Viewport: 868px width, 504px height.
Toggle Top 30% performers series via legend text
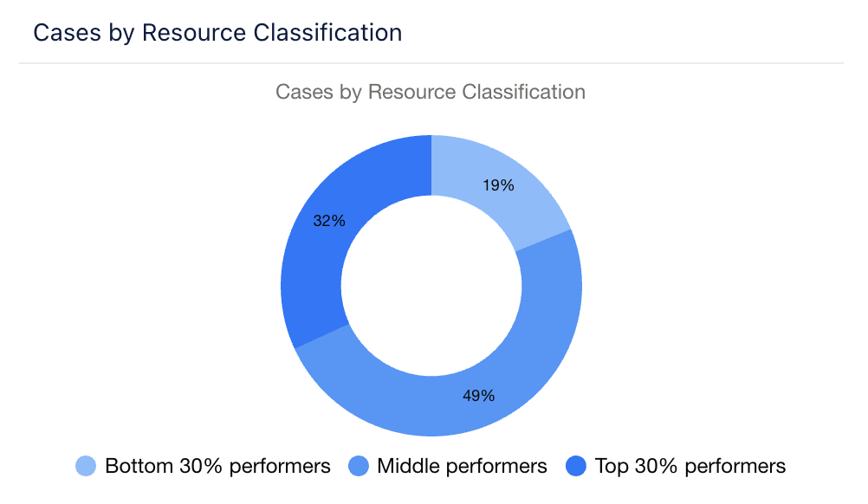coord(690,466)
